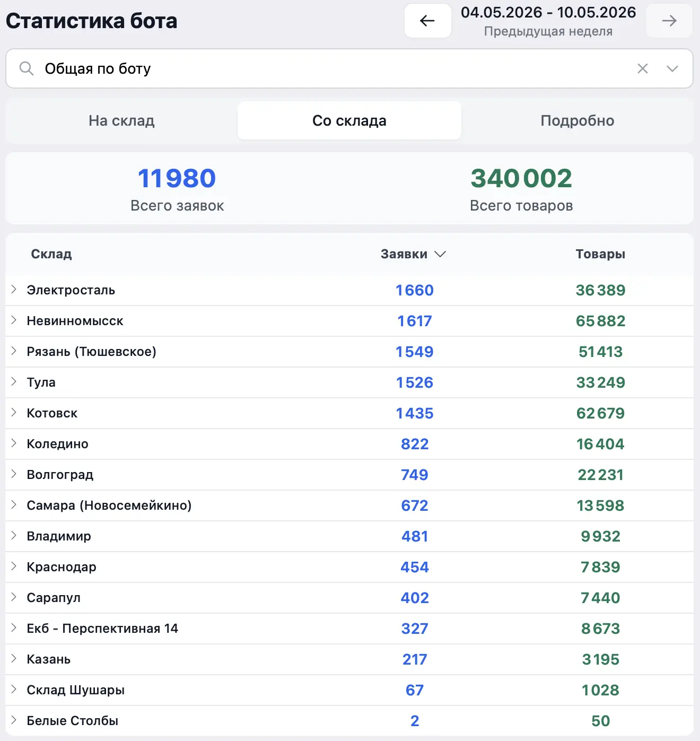Screen dimensions: 700x741
Task: Click goods count 51413
Action: pos(600,352)
